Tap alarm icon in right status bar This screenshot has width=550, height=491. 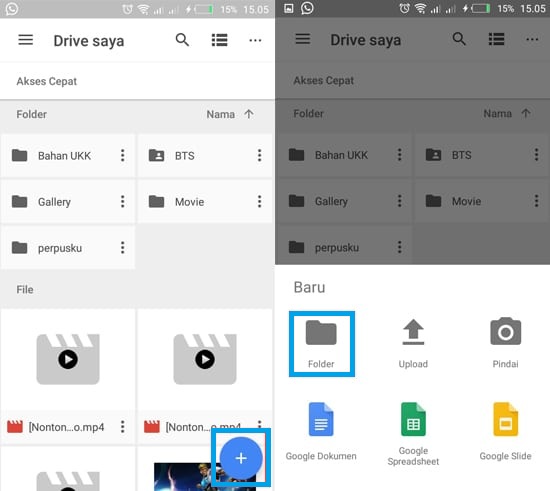(404, 8)
